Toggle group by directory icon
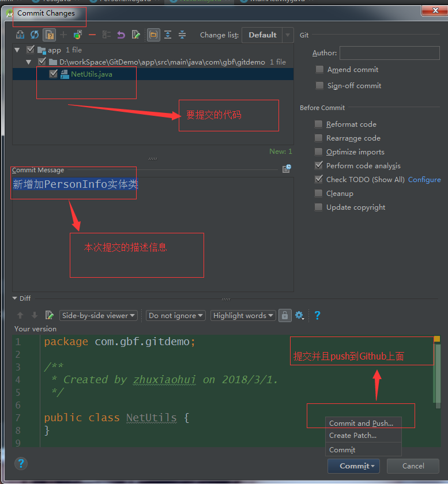Screen dimensions: 448x484 (153, 35)
